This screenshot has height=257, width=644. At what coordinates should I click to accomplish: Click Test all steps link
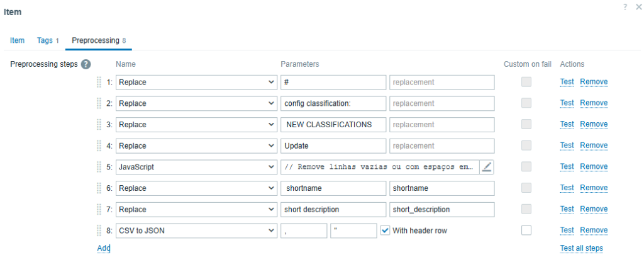pos(581,248)
